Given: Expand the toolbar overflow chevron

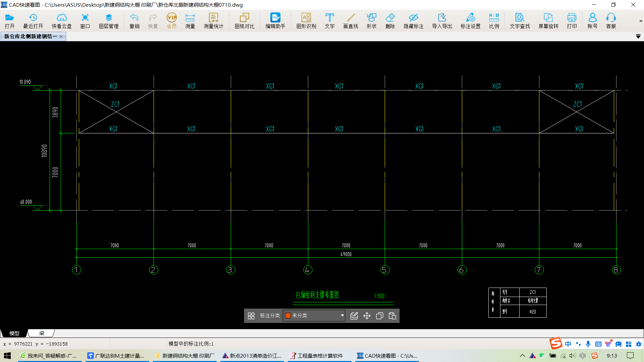Looking at the screenshot, I should (641, 21).
